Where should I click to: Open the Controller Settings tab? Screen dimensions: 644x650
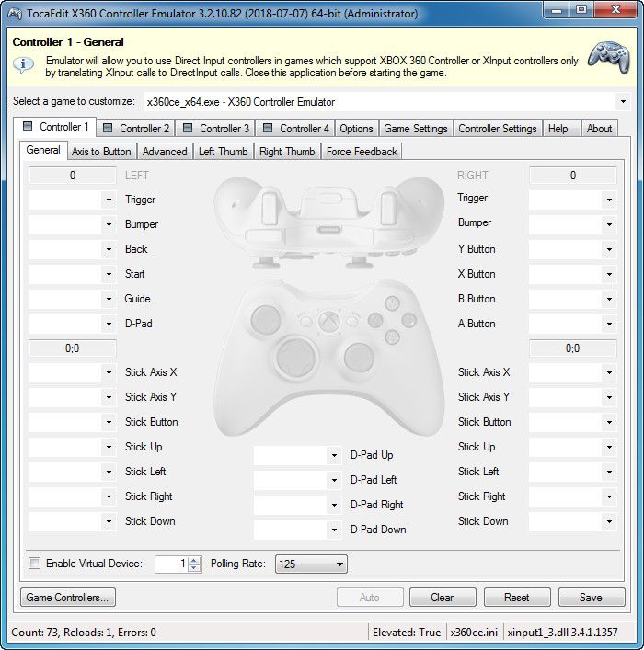coord(497,128)
